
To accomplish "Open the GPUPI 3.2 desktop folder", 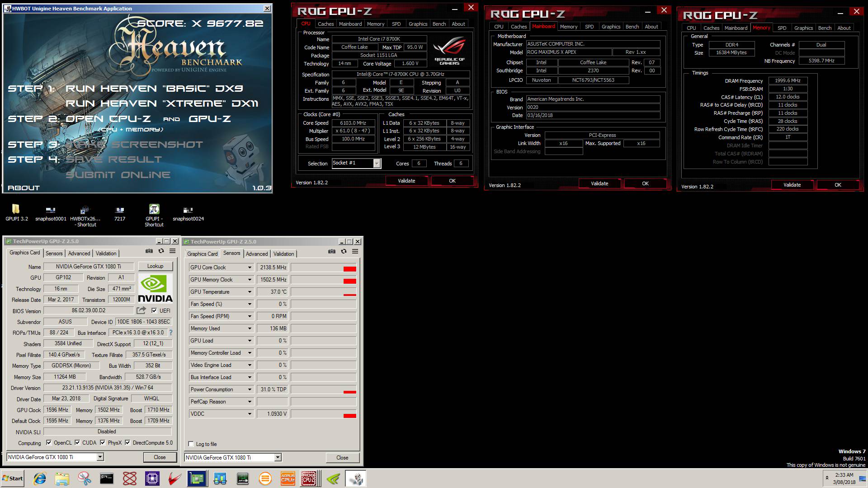I will click(16, 212).
